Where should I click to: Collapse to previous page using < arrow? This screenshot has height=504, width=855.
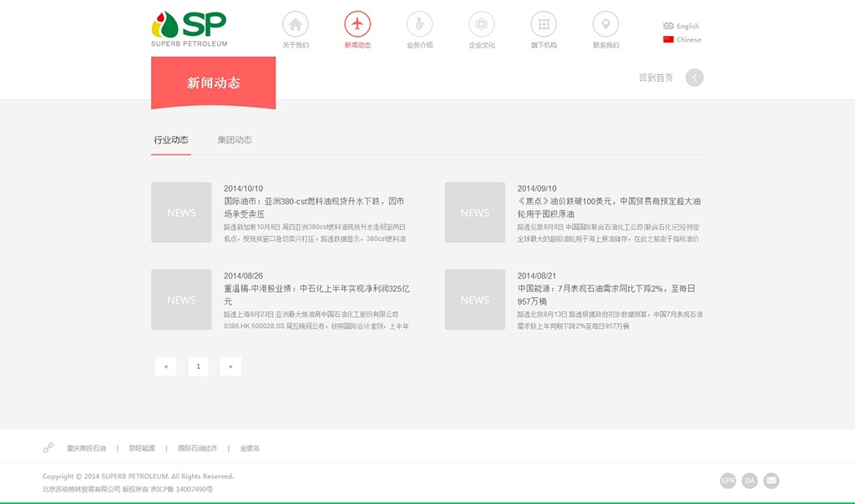point(165,365)
